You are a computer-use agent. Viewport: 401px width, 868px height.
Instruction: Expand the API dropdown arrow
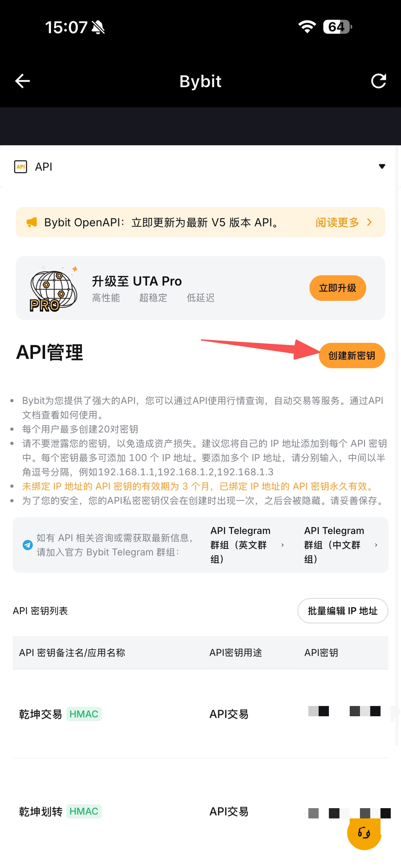382,167
